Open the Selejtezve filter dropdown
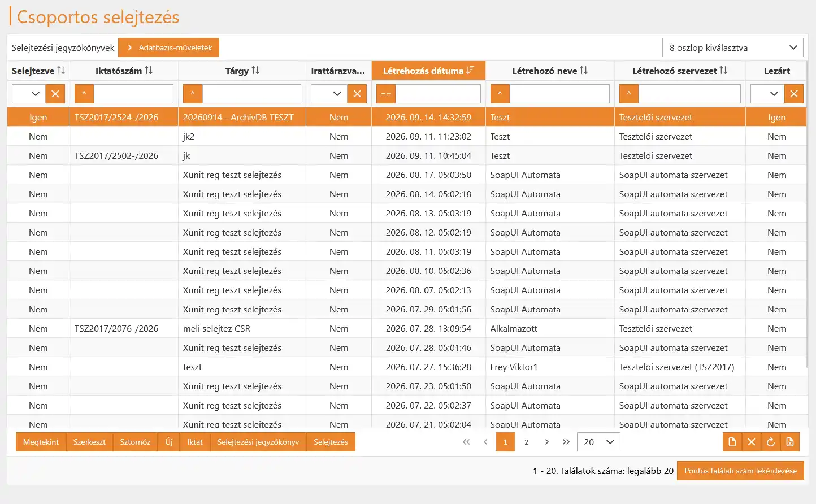Image resolution: width=816 pixels, height=504 pixels. [x=29, y=94]
